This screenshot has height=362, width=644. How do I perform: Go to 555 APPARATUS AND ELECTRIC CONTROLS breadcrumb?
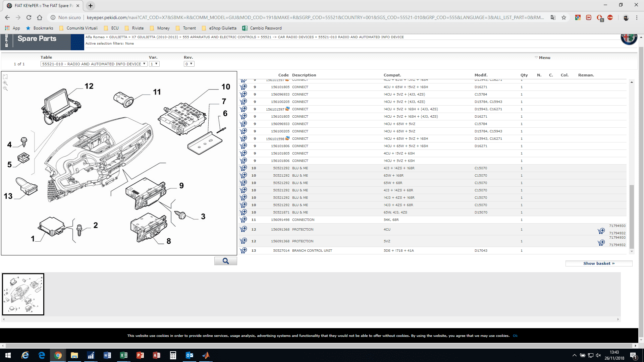point(219,37)
